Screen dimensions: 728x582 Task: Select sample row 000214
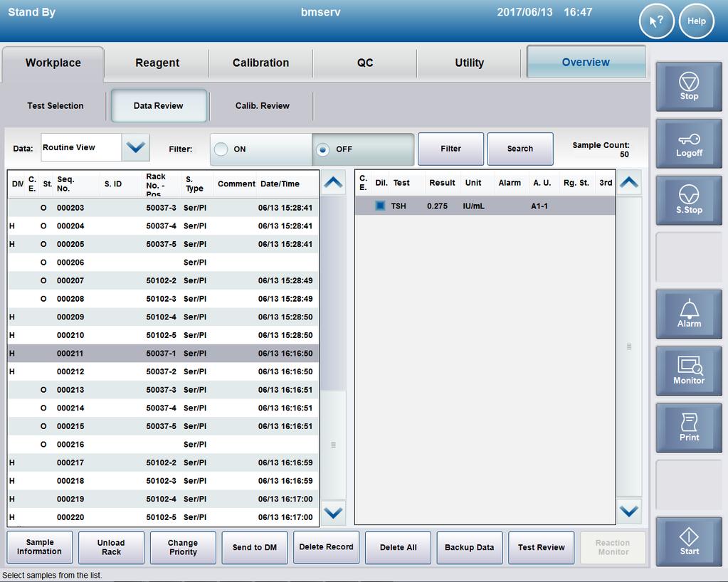point(164,408)
